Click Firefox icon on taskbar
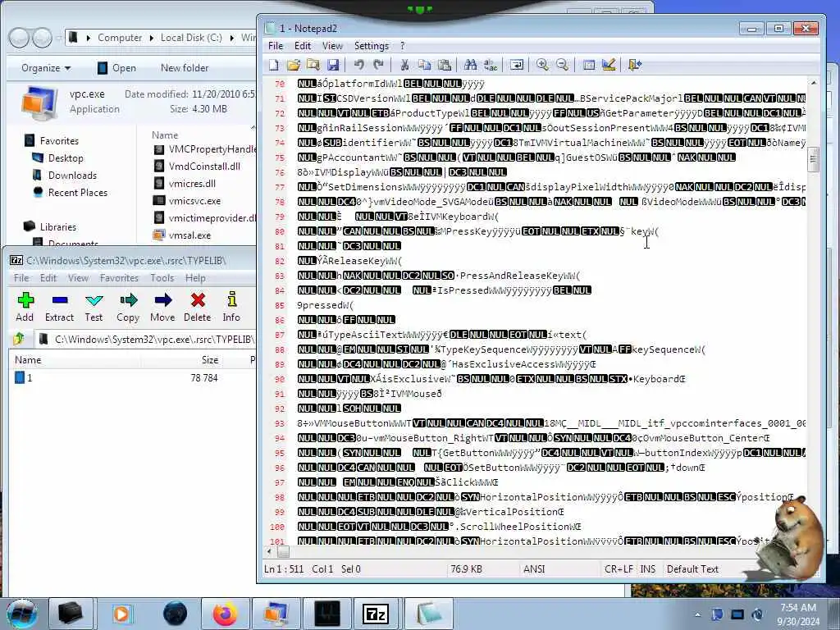The image size is (840, 630). pos(226,614)
